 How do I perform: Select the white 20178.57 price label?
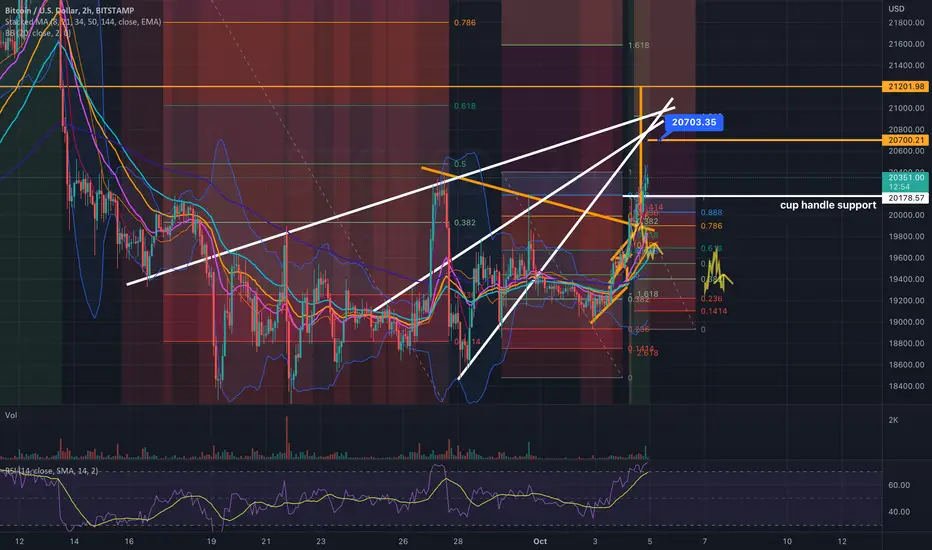click(906, 198)
